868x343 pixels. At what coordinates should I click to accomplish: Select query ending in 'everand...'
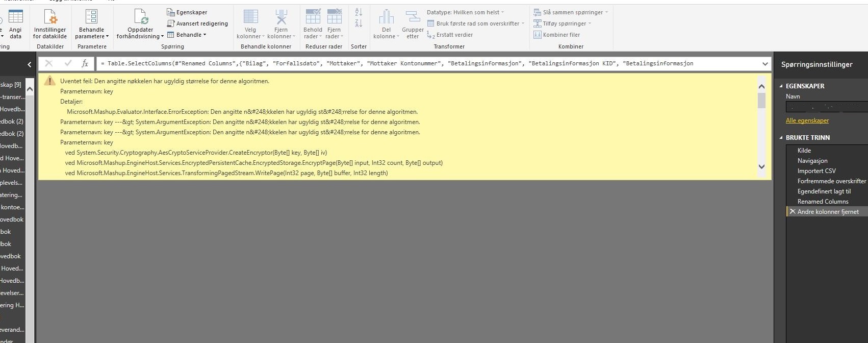point(12,330)
